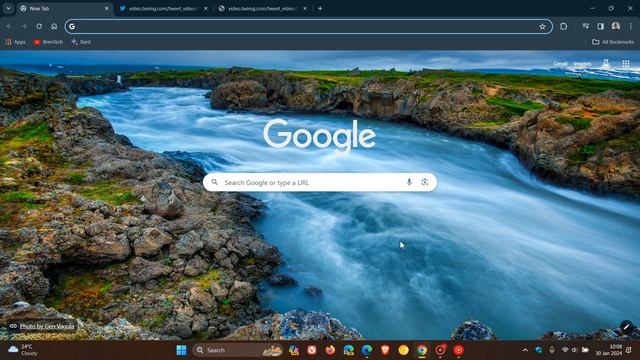The height and width of the screenshot is (360, 640).
Task: Open the Photo by Gen Vagula credit link
Action: tap(42, 327)
